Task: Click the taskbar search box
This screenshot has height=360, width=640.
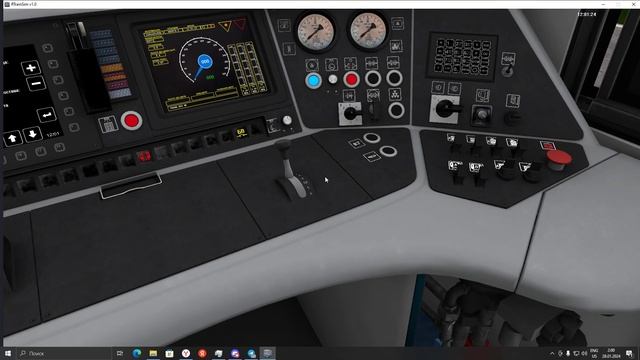Action: coord(63,353)
